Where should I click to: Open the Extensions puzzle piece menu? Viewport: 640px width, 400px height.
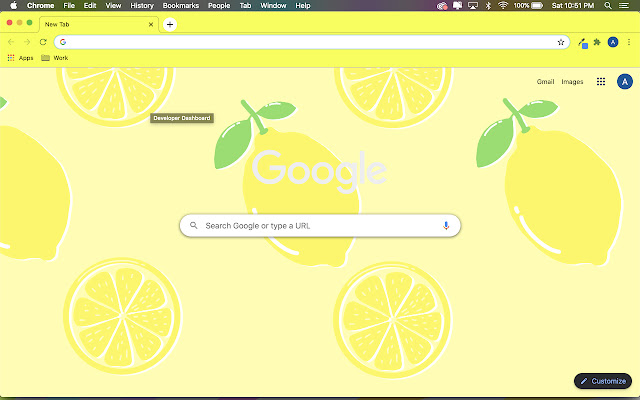(x=597, y=42)
